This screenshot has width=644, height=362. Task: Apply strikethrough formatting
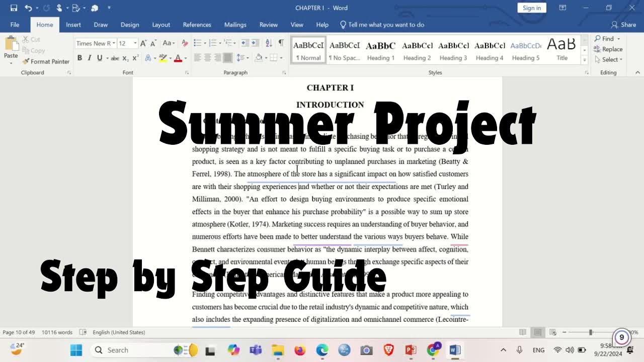pos(115,58)
